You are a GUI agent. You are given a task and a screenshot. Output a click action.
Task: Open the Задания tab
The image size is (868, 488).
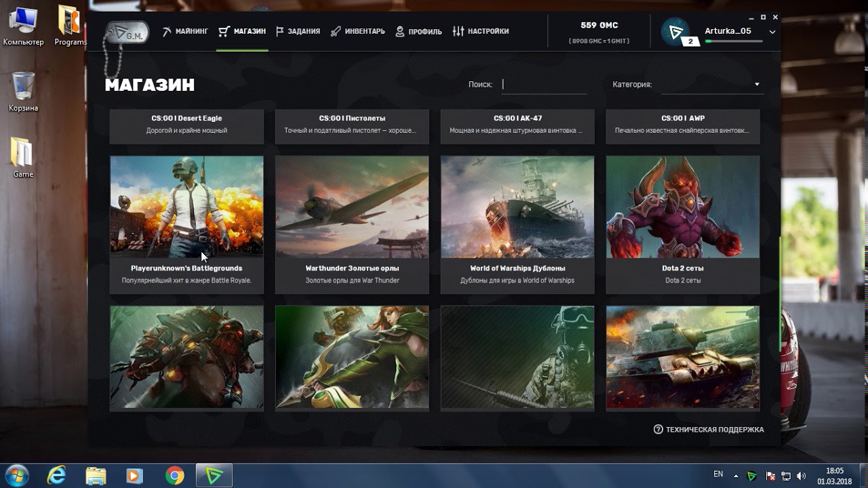click(x=298, y=31)
